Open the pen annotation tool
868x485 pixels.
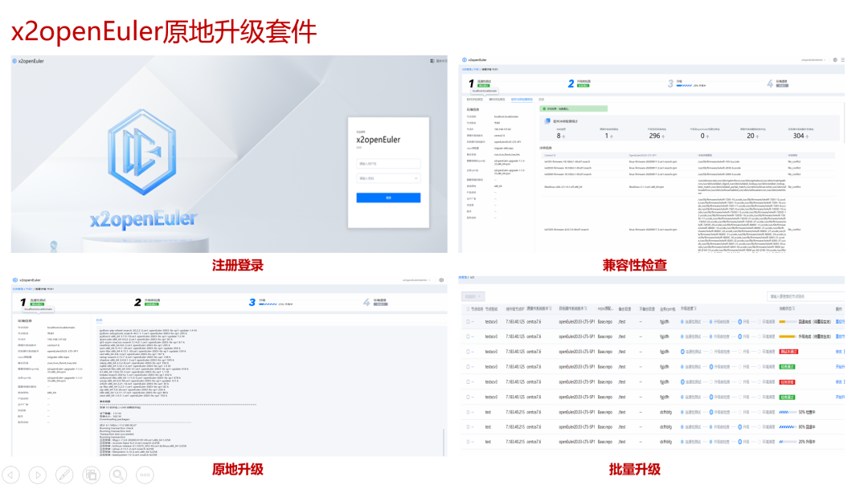pos(64,474)
